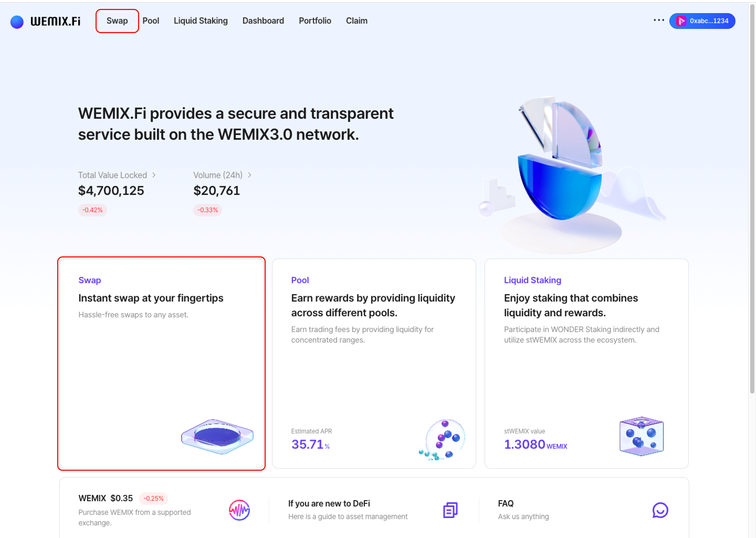Click the Swap card's token illustration

(217, 436)
